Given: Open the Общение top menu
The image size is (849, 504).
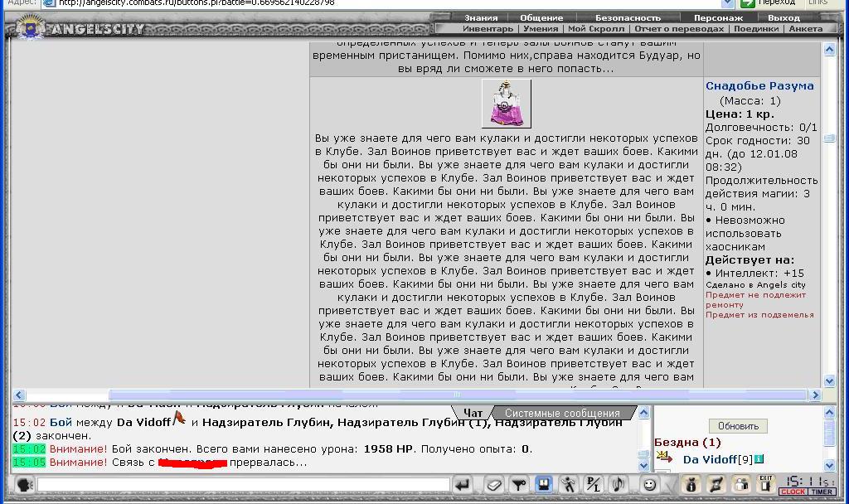Looking at the screenshot, I should [541, 18].
